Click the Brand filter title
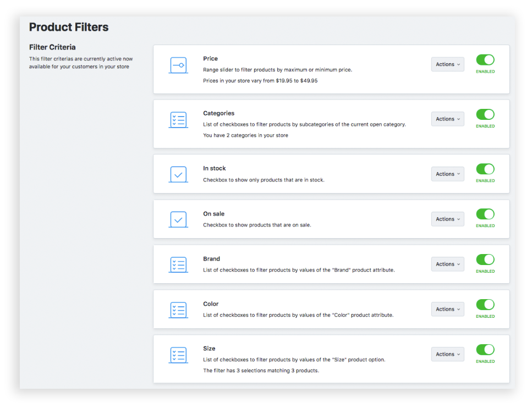This screenshot has height=408, width=532. [x=211, y=259]
